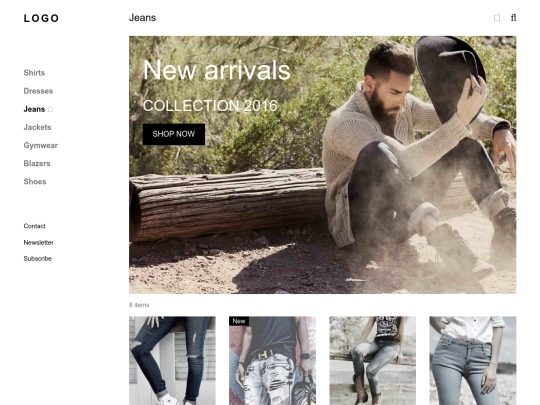
Task: Expand the Jeans category in the sidebar
Action: (38, 109)
